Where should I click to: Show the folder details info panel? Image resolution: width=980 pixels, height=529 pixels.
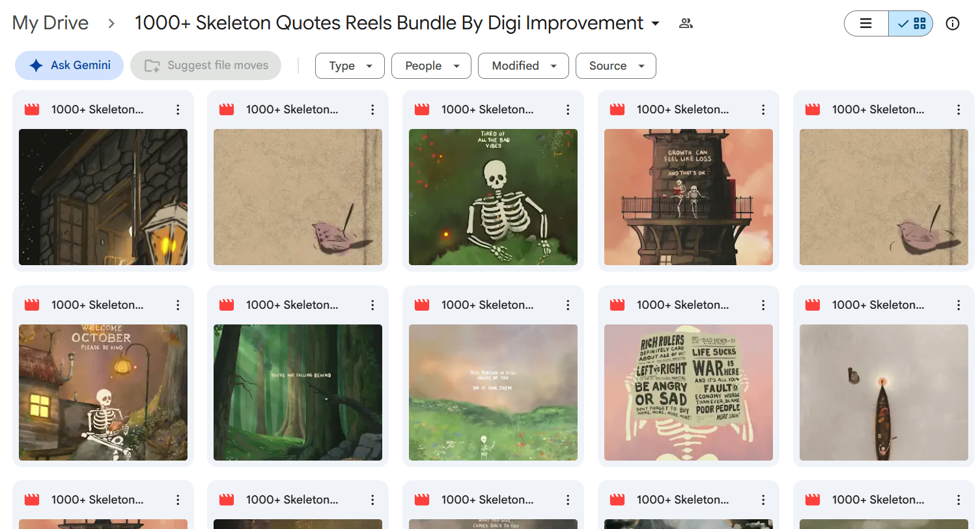coord(953,23)
